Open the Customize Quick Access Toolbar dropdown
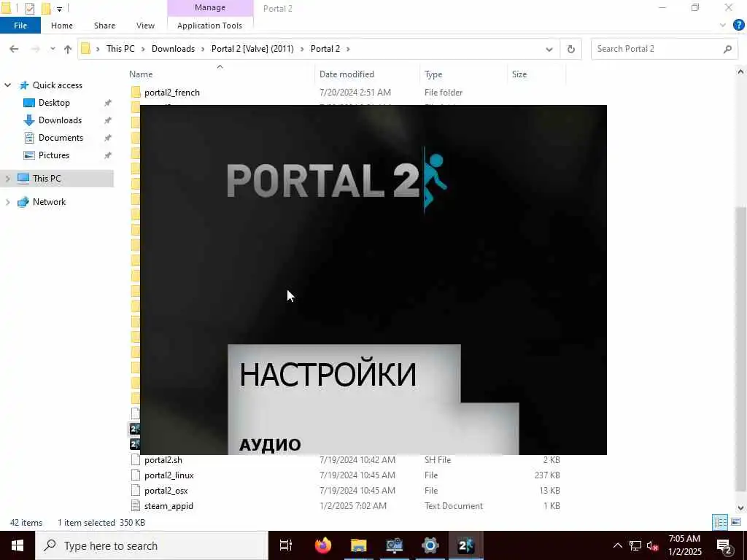 point(60,9)
